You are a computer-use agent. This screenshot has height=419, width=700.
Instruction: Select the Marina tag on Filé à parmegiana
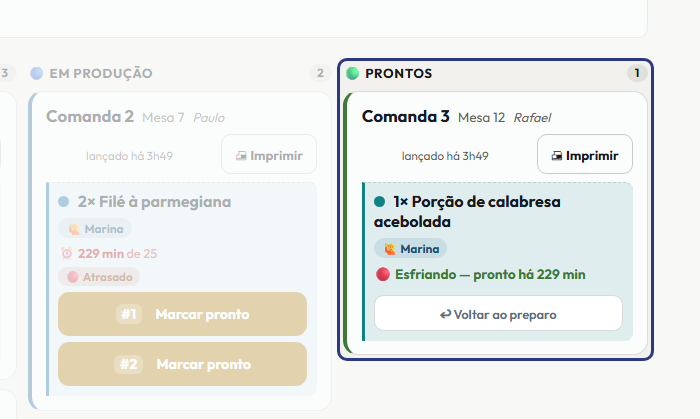95,228
